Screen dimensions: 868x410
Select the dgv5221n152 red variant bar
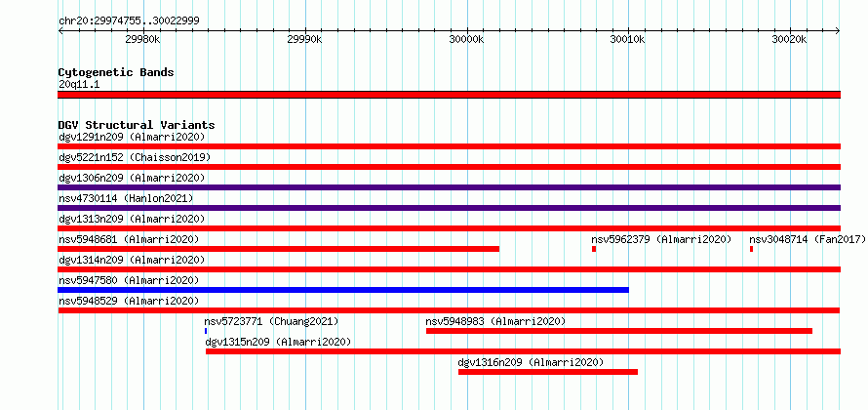pyautogui.click(x=449, y=167)
